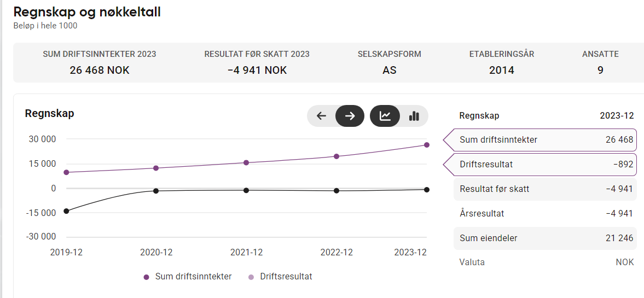
Task: Click the previous period left arrow button
Action: pos(322,116)
